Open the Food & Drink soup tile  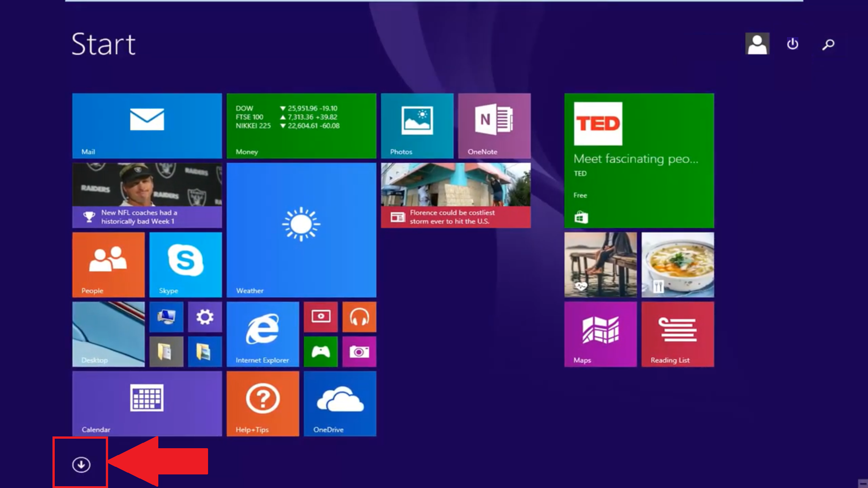coord(678,265)
